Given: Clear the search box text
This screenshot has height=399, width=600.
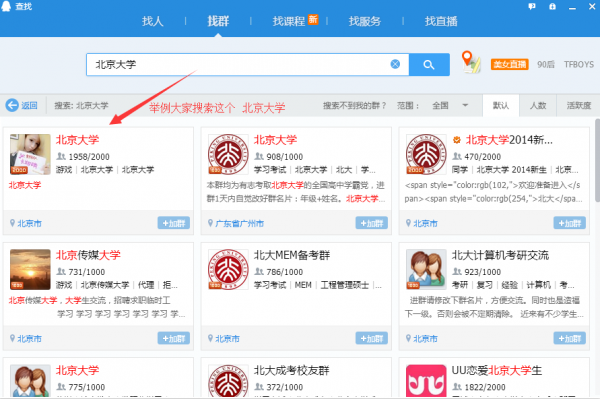Looking at the screenshot, I should click(x=395, y=64).
